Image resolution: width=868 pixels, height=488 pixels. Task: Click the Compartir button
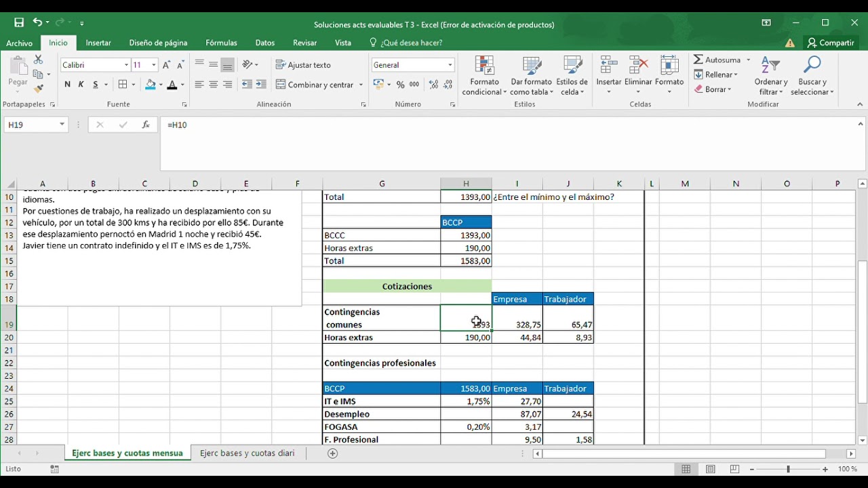coord(831,42)
